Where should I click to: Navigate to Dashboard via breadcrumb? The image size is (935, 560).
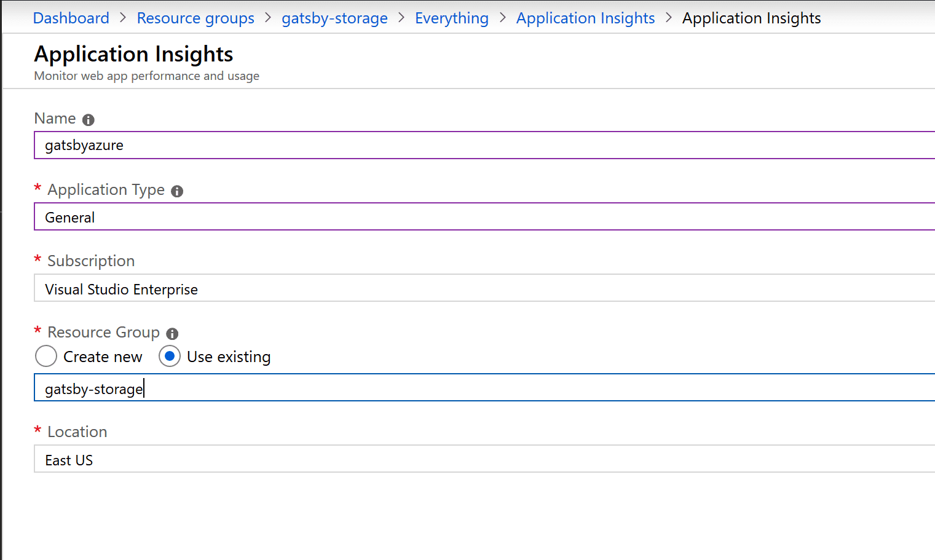pyautogui.click(x=71, y=18)
